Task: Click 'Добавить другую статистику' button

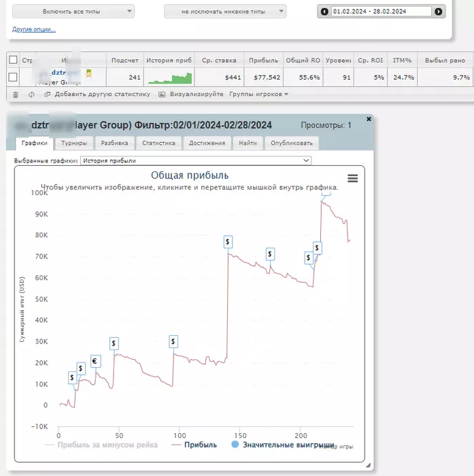Action: pyautogui.click(x=97, y=95)
